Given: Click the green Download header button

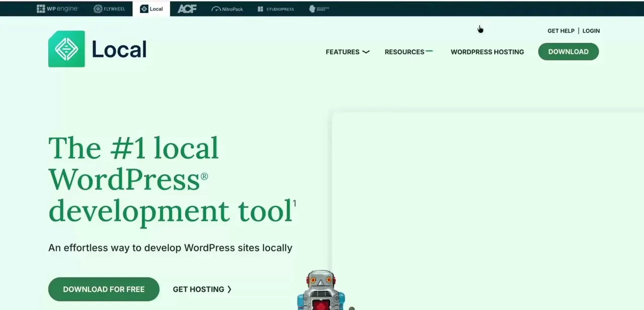Looking at the screenshot, I should pos(569,51).
